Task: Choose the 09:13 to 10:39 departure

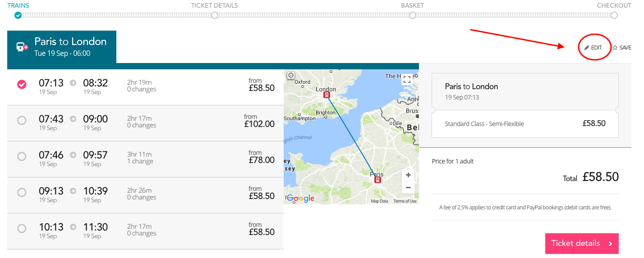Action: (x=22, y=193)
